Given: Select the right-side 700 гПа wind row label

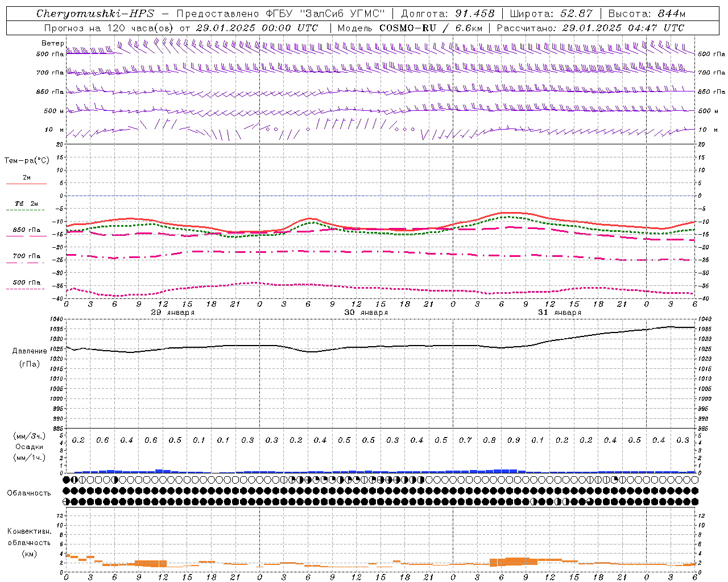Looking at the screenshot, I should point(712,73).
